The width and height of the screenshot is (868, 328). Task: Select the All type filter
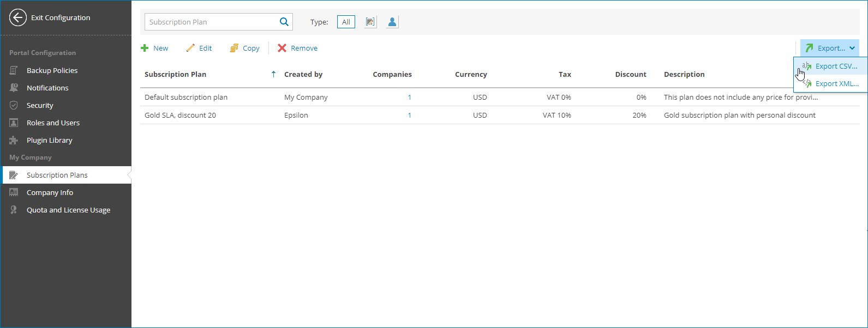[x=346, y=22]
